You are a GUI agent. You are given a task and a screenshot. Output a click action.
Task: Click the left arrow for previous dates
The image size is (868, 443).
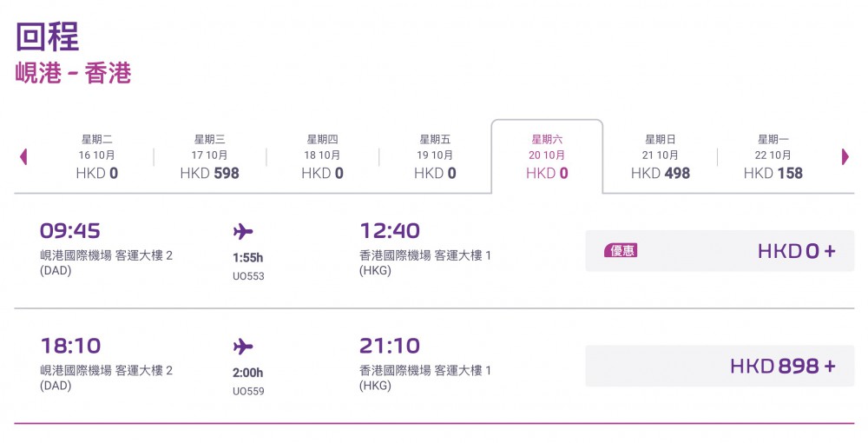(x=23, y=157)
